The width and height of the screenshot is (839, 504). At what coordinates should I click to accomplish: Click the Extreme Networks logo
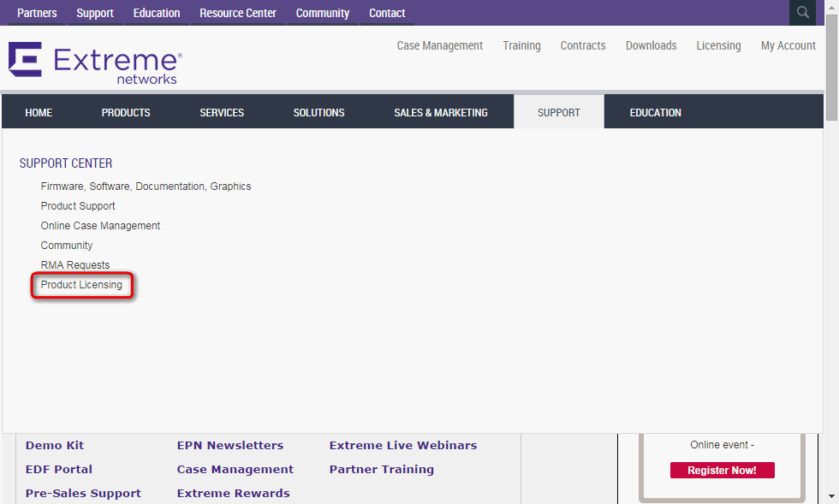coord(95,63)
